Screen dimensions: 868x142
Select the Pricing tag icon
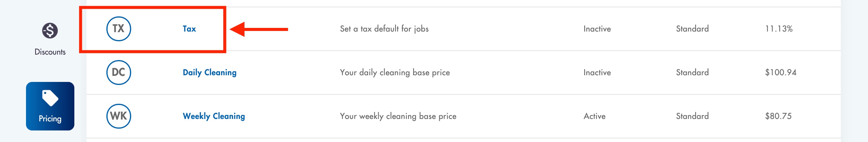pyautogui.click(x=50, y=98)
